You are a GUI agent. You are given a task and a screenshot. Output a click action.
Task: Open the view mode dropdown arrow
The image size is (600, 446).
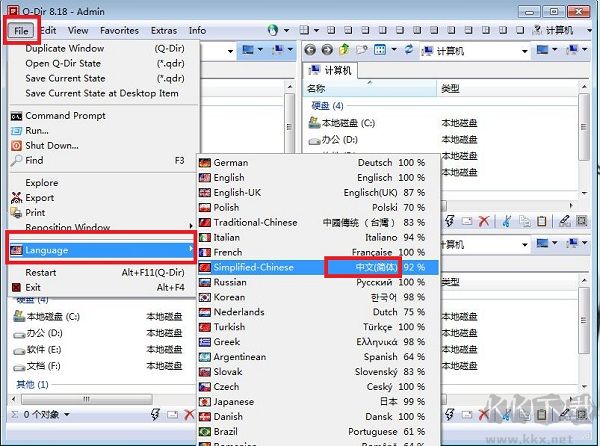pyautogui.click(x=394, y=50)
